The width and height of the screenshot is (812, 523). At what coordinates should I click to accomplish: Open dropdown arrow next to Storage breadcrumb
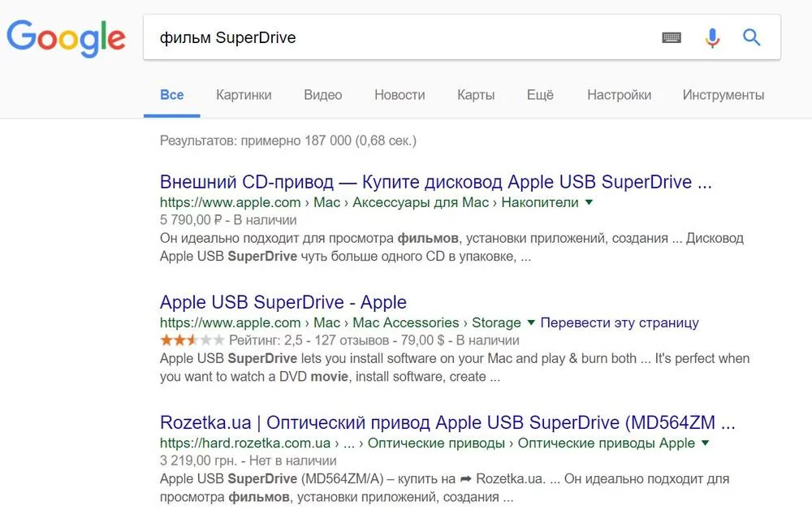point(531,322)
